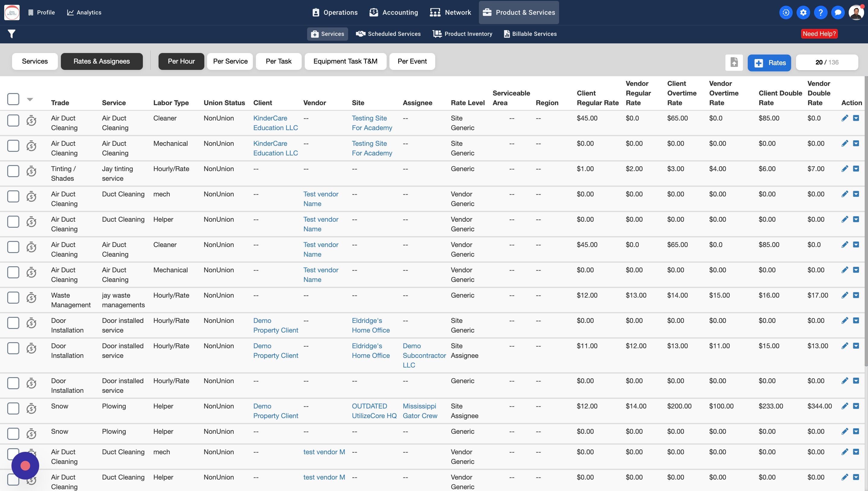Click edit pencil for Jay tinting service row

pyautogui.click(x=845, y=169)
